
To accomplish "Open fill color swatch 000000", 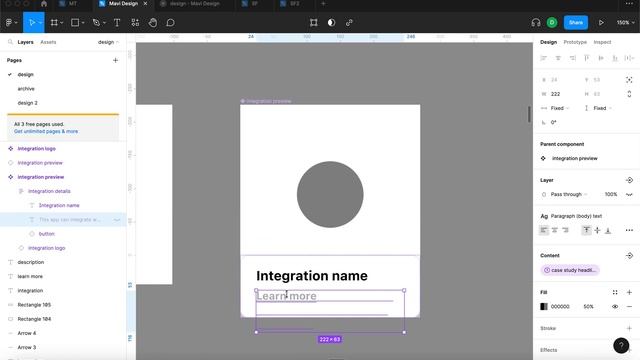I will pos(544,307).
